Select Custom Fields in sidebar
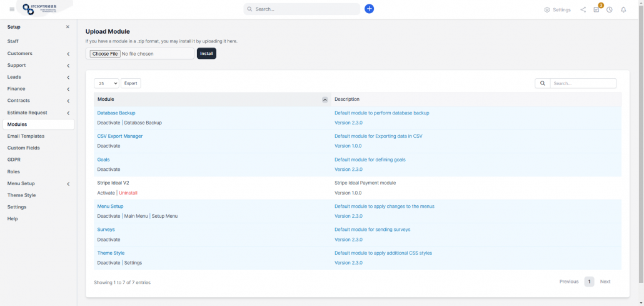 coord(24,148)
